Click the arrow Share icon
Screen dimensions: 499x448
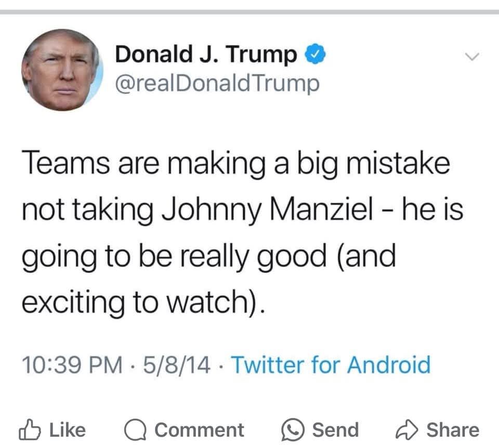(407, 429)
